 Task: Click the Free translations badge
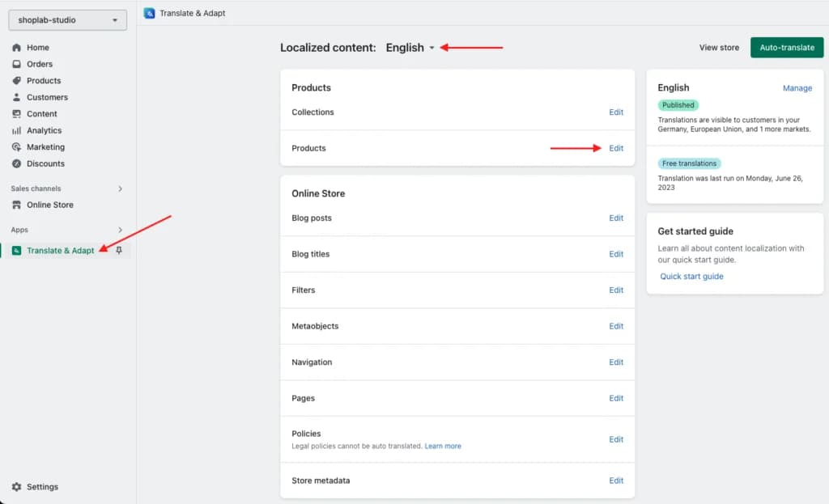click(690, 163)
